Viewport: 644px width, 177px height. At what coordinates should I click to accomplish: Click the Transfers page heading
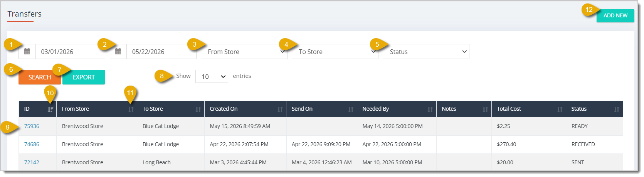24,14
